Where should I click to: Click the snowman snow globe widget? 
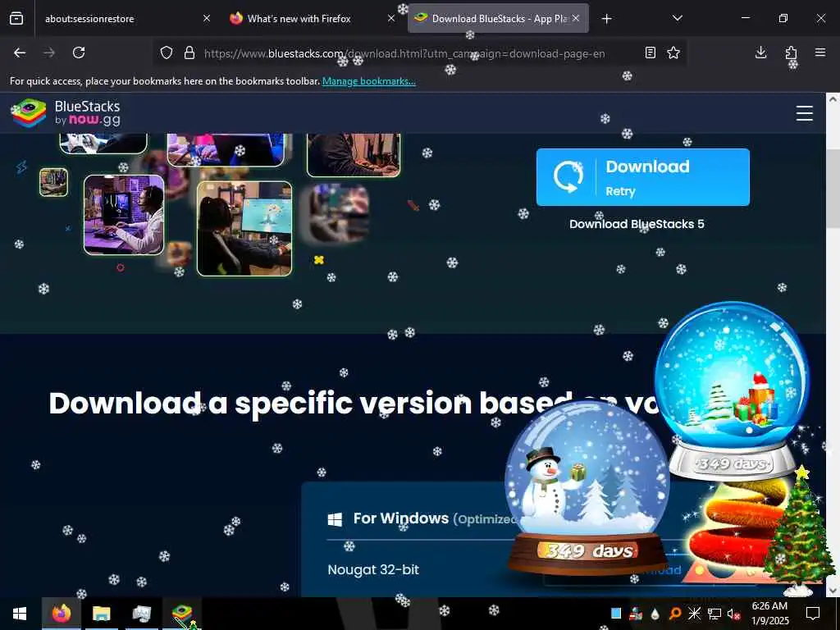(x=587, y=487)
